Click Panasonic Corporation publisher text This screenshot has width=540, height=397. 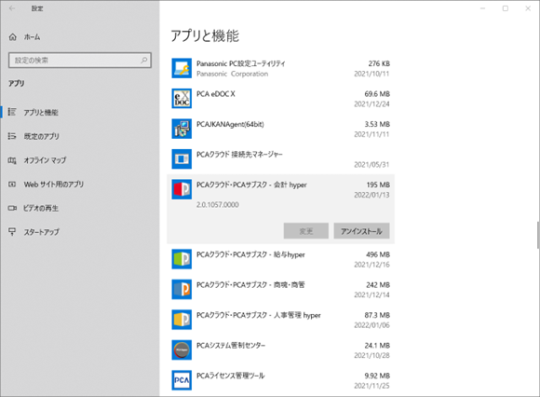(x=232, y=74)
